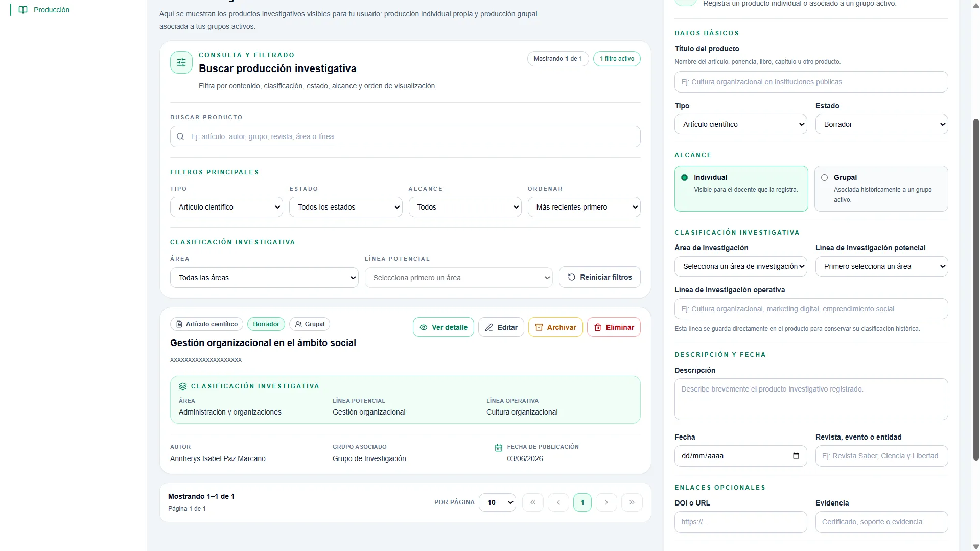
Task: Click previous page chevron arrow
Action: coord(558,502)
